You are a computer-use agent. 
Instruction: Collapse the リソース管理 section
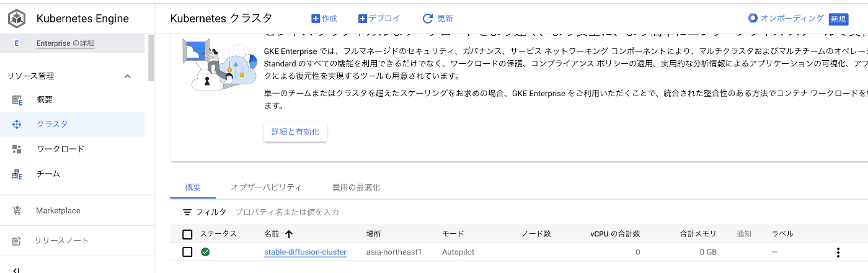coord(128,76)
